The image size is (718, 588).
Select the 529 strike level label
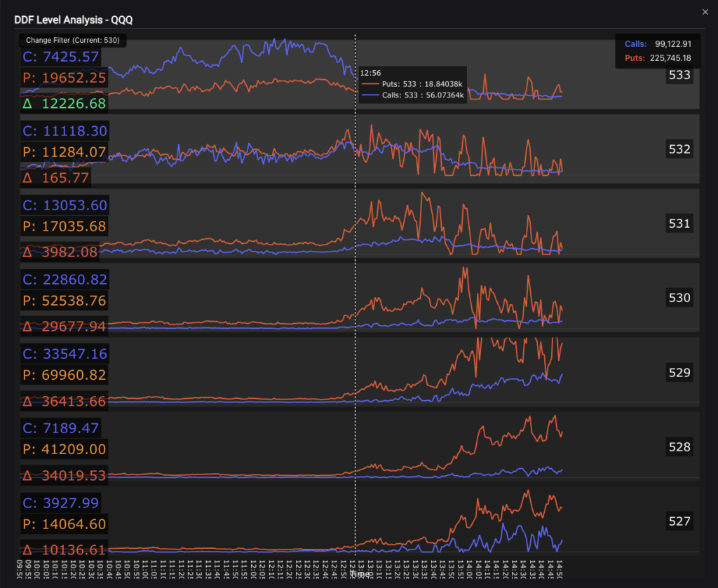pyautogui.click(x=679, y=372)
